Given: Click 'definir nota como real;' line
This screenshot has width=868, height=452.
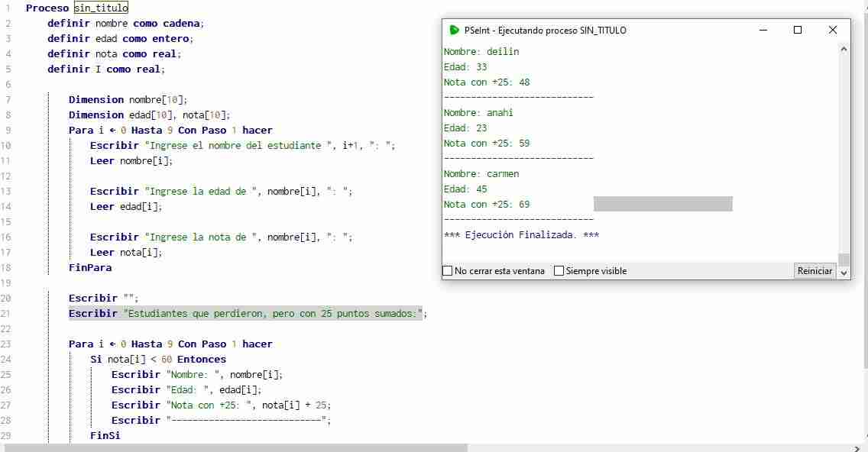Looking at the screenshot, I should point(114,53).
